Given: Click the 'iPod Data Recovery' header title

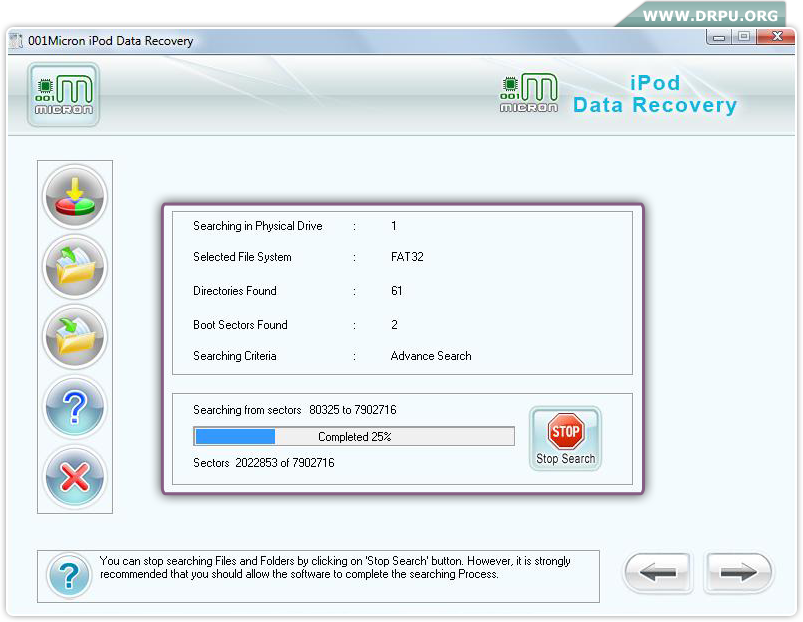Looking at the screenshot, I should [654, 94].
